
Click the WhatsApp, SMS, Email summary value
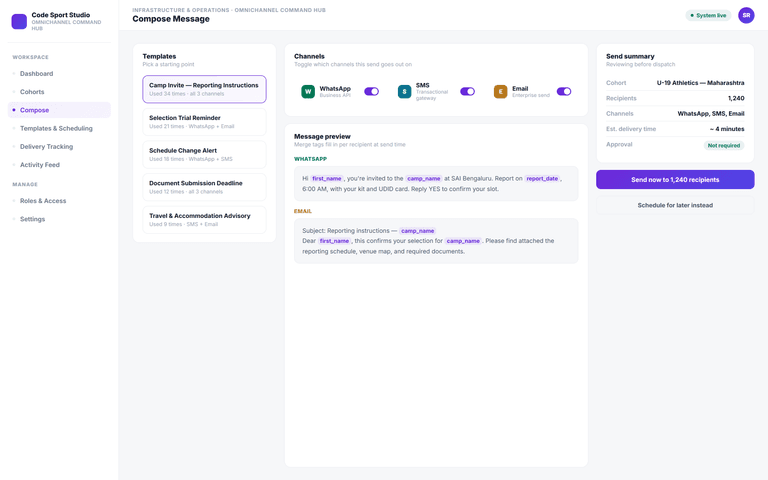pos(711,114)
